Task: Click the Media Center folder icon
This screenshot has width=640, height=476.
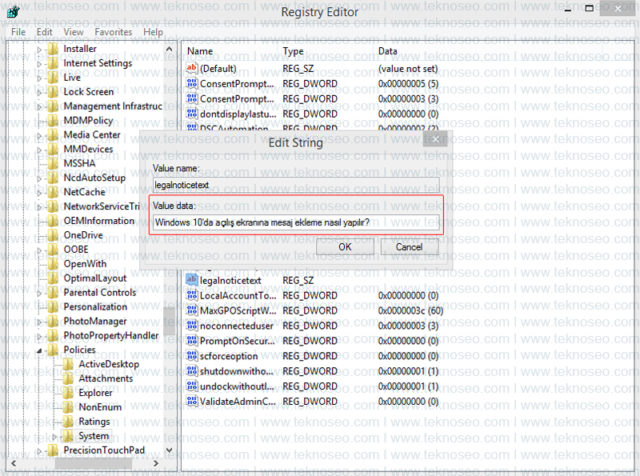Action: [53, 135]
